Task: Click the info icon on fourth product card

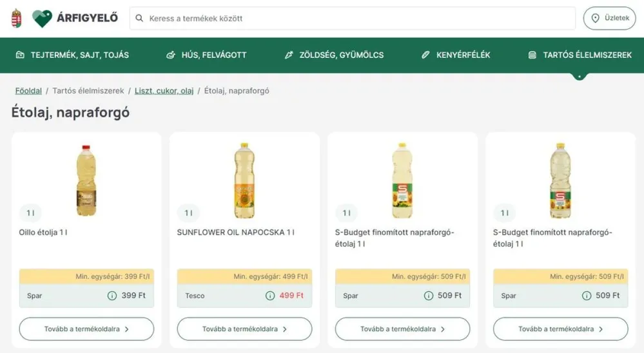Action: coord(586,296)
